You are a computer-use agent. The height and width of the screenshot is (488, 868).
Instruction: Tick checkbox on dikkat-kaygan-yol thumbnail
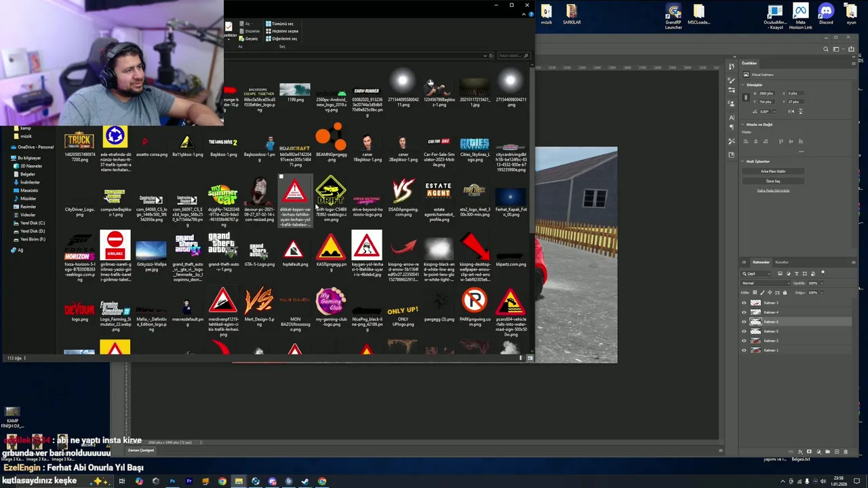coord(281,177)
